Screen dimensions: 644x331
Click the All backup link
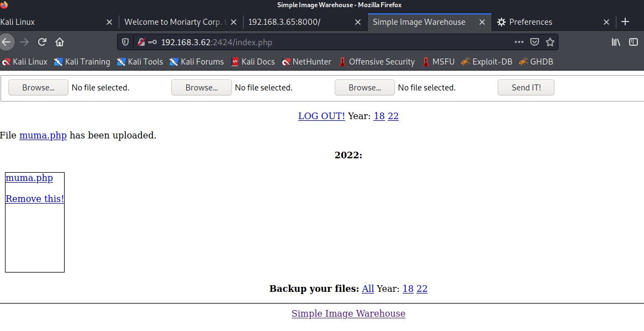(368, 289)
